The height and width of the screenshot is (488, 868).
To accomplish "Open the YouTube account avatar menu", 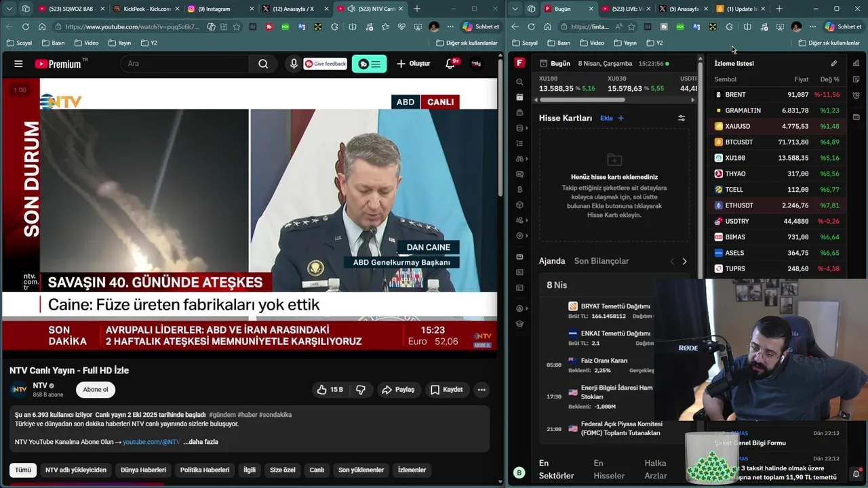I will click(476, 64).
